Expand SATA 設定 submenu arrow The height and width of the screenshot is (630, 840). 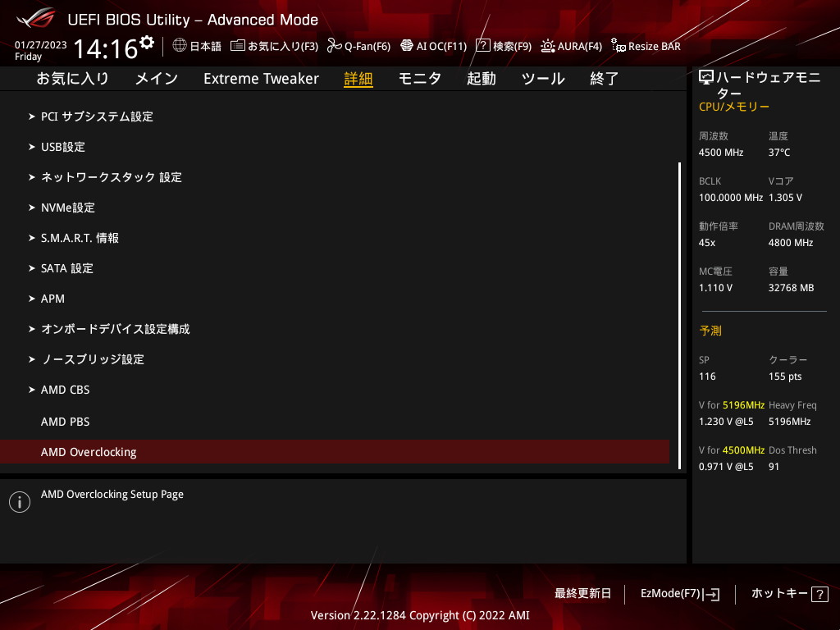point(32,268)
